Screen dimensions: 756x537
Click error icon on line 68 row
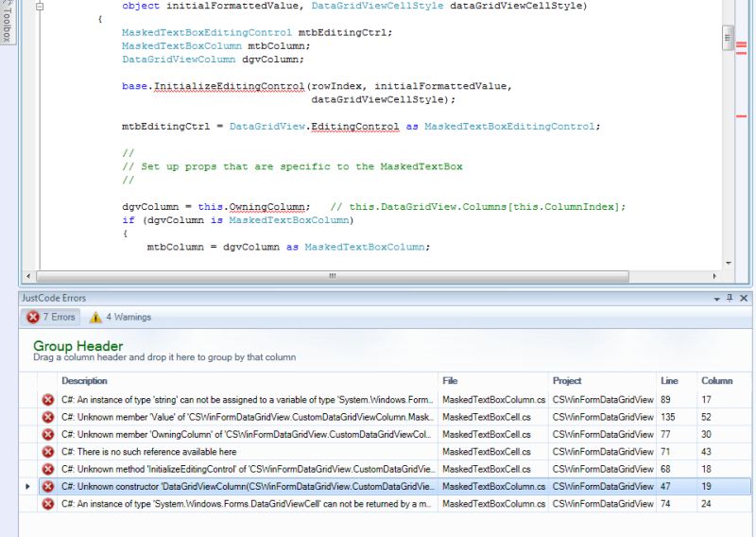coord(48,469)
